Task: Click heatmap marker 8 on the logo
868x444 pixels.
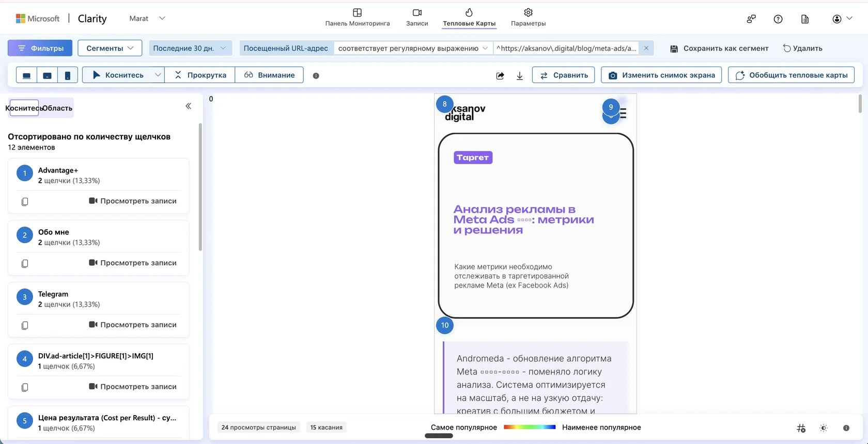Action: (x=445, y=104)
